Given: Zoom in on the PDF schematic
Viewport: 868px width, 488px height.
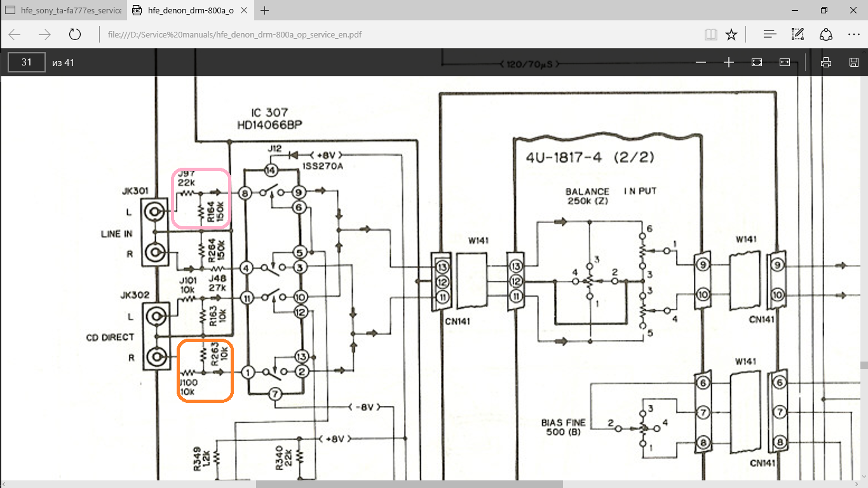Looking at the screenshot, I should tap(729, 62).
